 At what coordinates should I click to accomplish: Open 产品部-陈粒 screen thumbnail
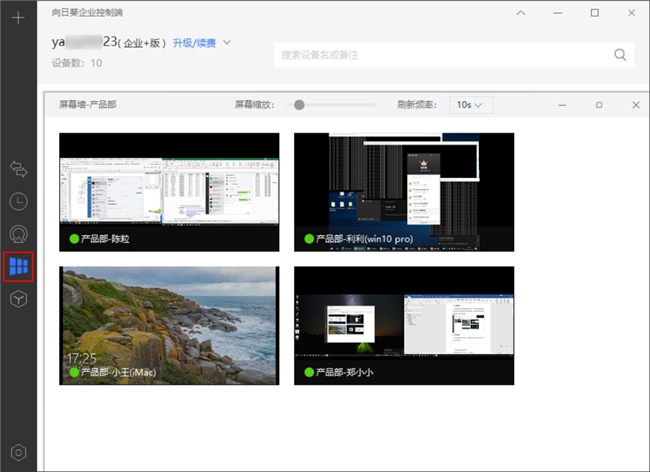tap(169, 190)
